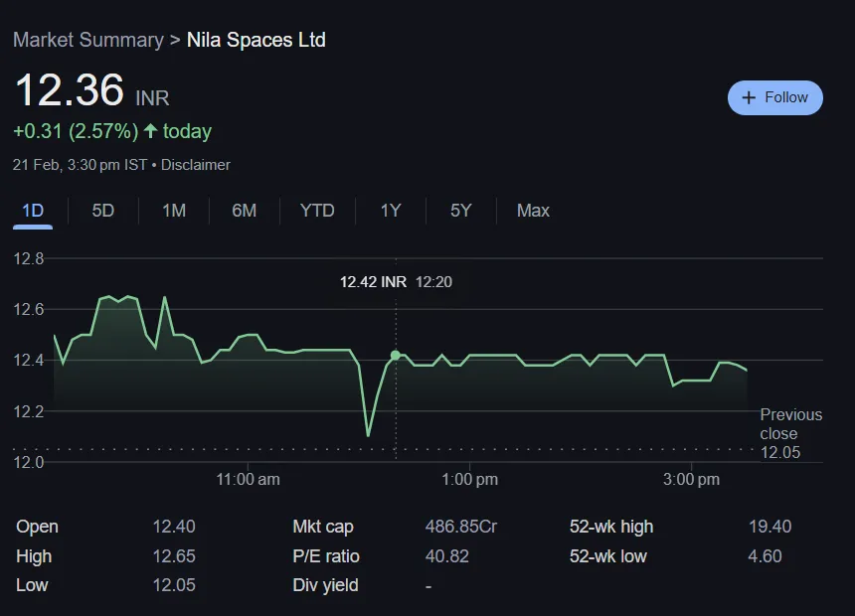Viewport: 855px width, 616px height.
Task: Click the 12.6 y-axis label
Action: (29, 310)
